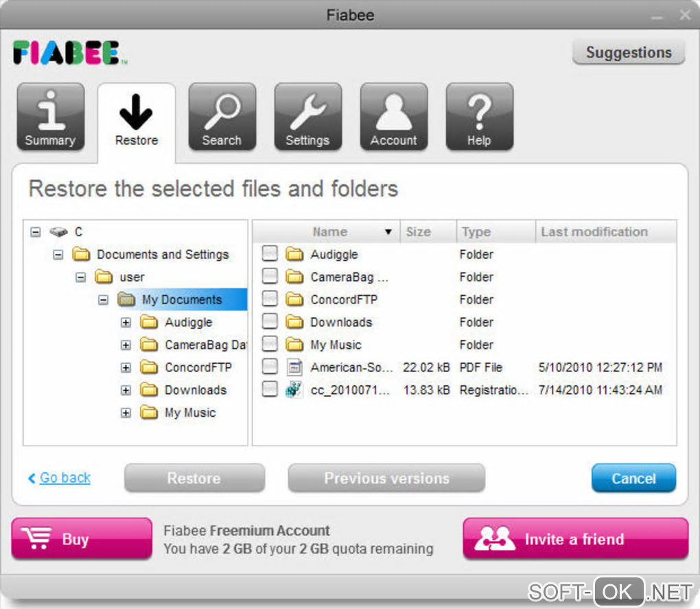Check the Audiggle folder checkbox
The image size is (700, 609).
(270, 253)
